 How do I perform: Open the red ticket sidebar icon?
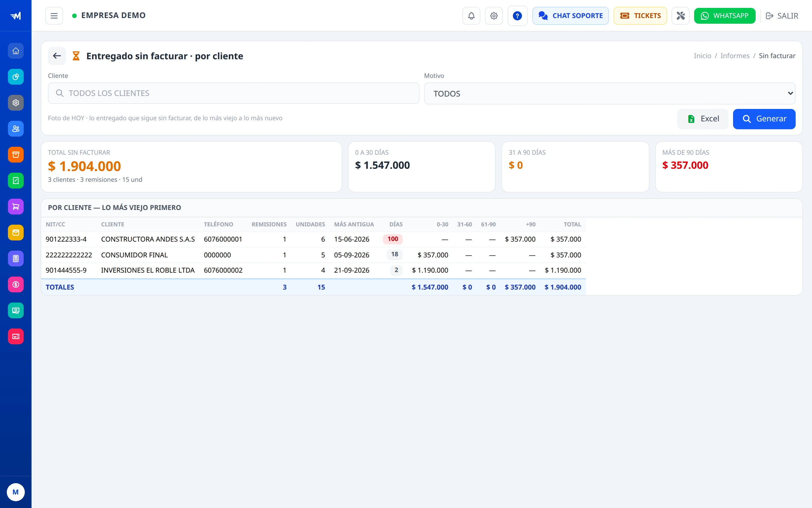[x=16, y=336]
